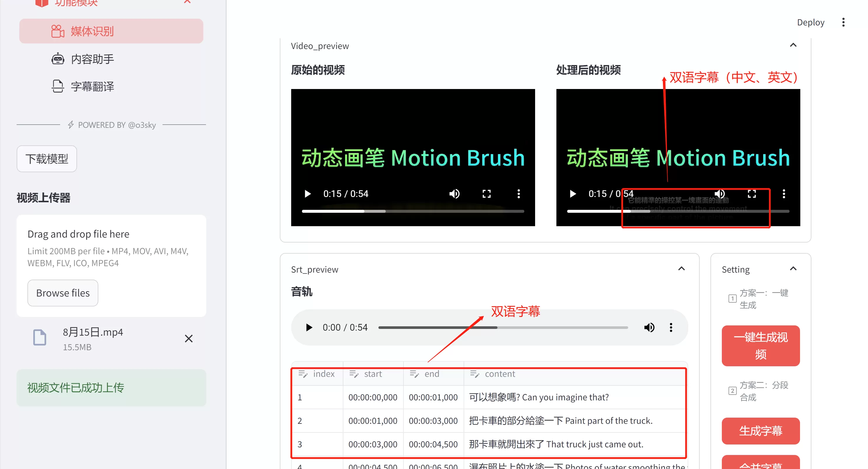The width and height of the screenshot is (868, 469).
Task: Collapse the Srt_preview section
Action: [x=681, y=269]
